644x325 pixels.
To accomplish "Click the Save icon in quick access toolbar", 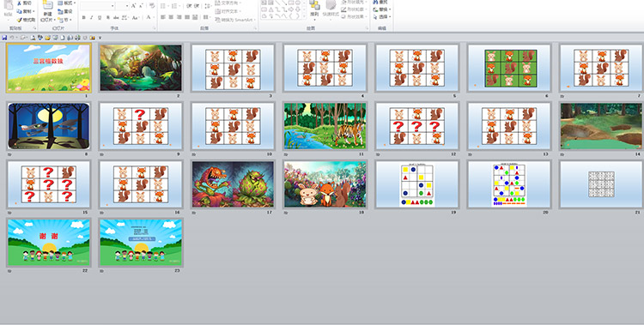I will (x=4, y=38).
